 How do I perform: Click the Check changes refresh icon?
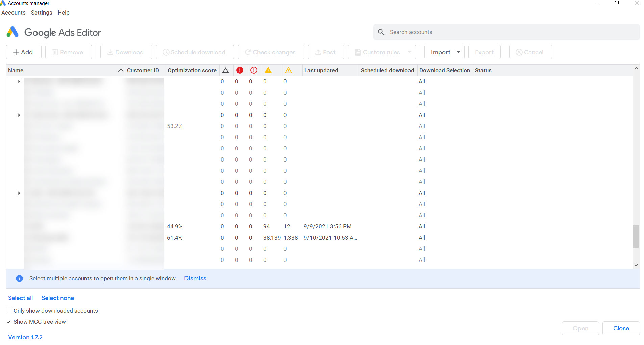click(x=248, y=52)
